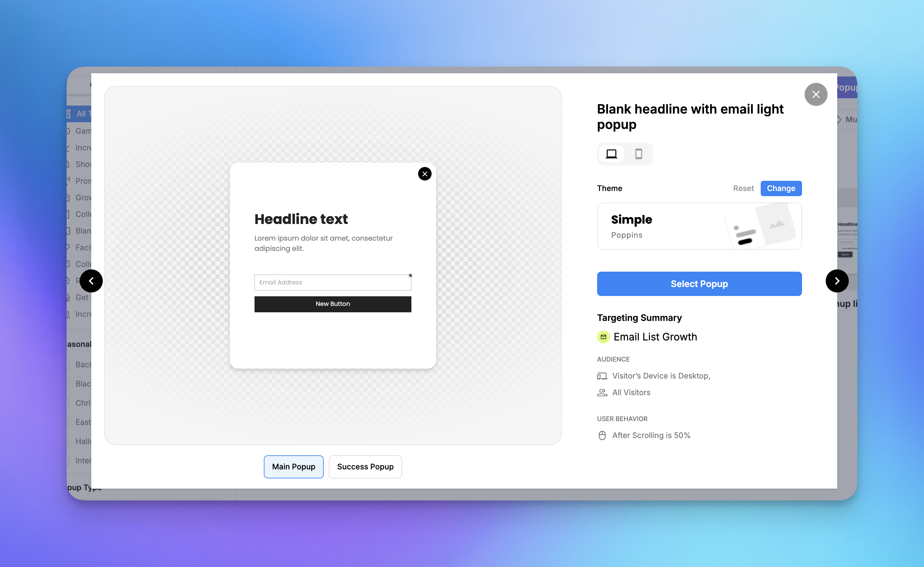
Task: Expand the collapsed panel chevron at top right
Action: (839, 119)
